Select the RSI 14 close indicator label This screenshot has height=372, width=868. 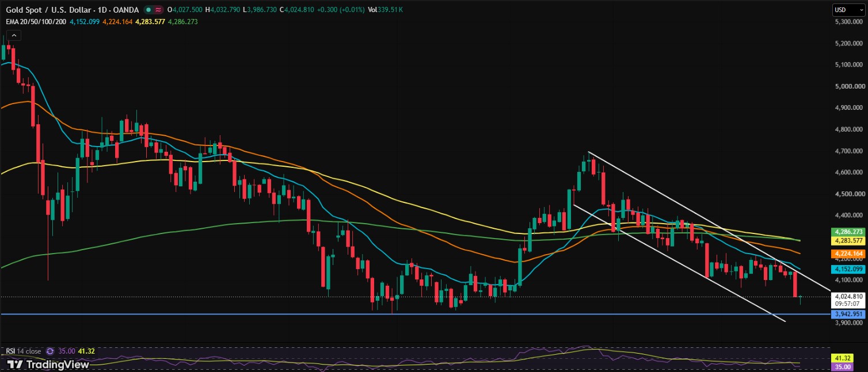(x=24, y=350)
